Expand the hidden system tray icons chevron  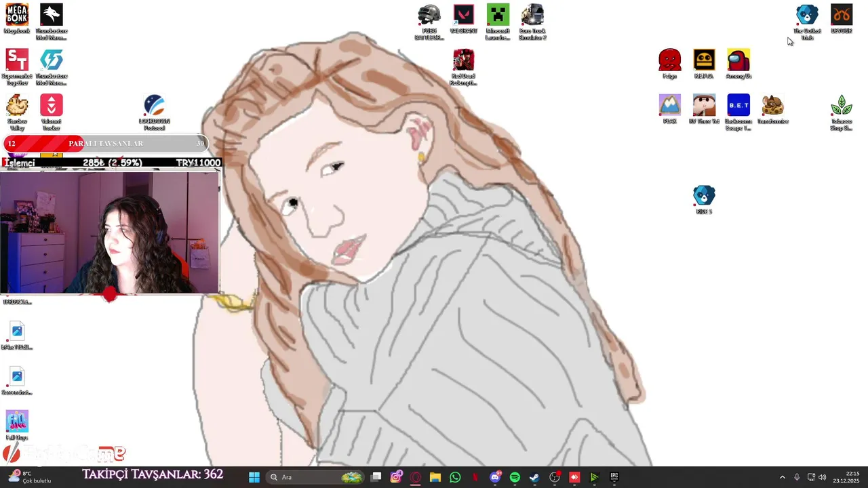pyautogui.click(x=782, y=477)
